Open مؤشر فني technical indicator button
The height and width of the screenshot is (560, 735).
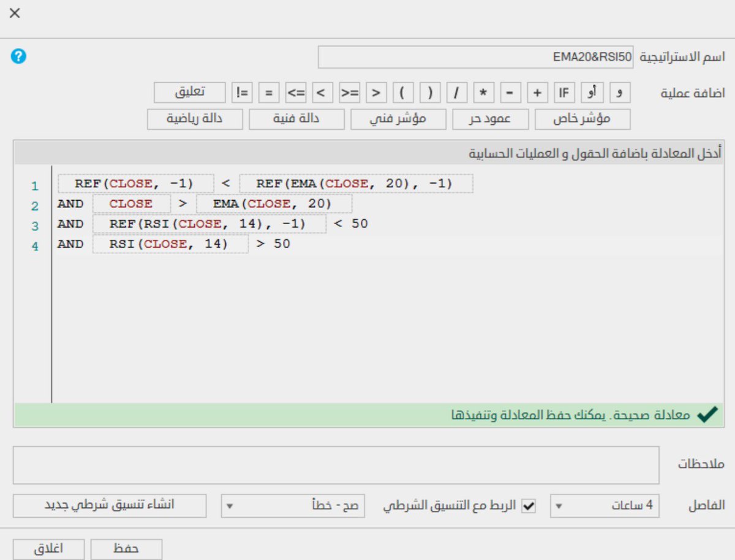(x=398, y=119)
